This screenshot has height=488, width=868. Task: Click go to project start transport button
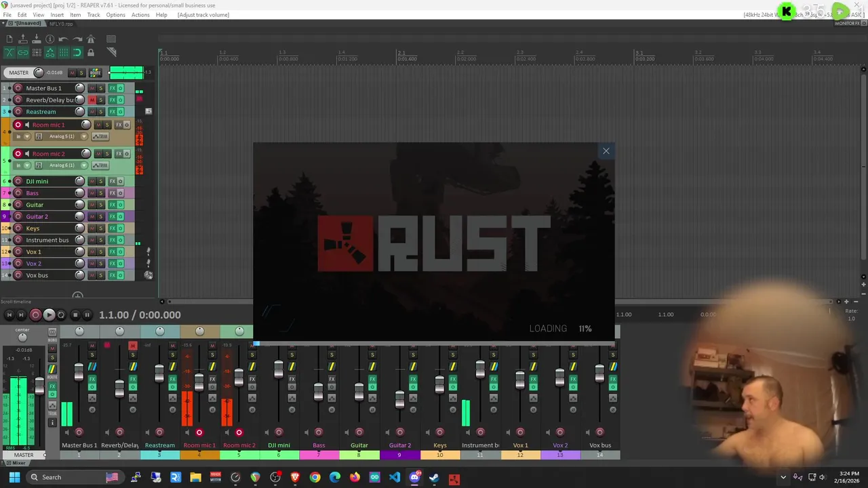(9, 314)
